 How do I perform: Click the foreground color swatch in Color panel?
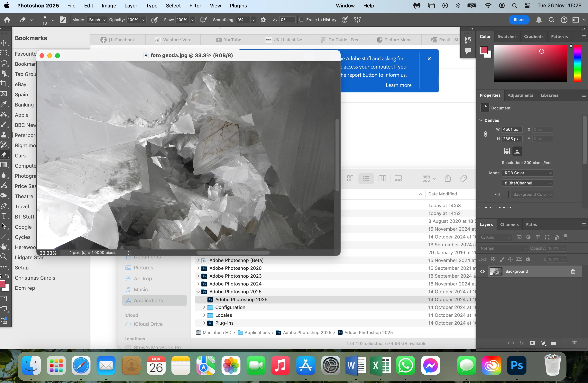(483, 50)
